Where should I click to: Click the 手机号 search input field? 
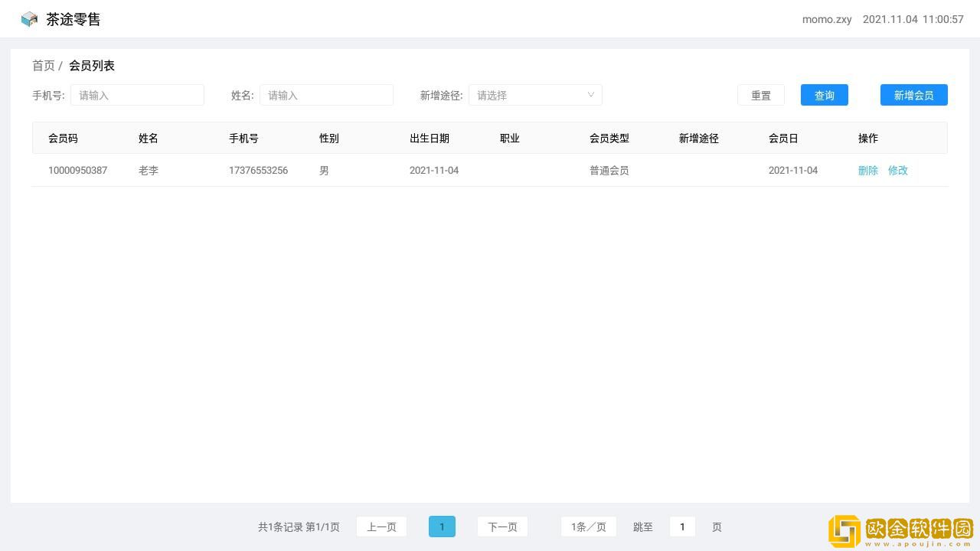tap(137, 95)
